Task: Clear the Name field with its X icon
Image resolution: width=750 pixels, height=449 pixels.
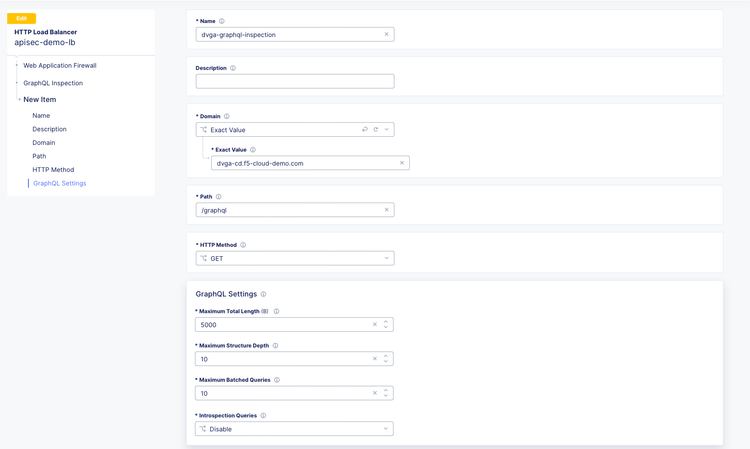Action: point(386,35)
